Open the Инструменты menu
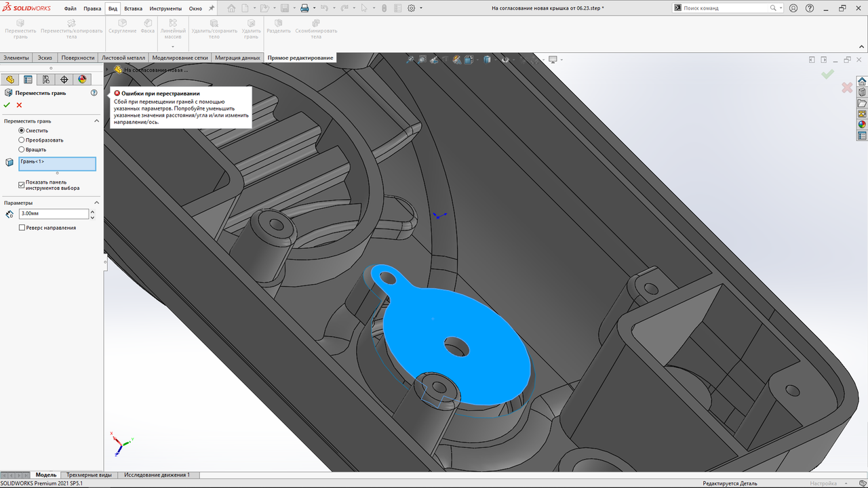 pos(166,8)
